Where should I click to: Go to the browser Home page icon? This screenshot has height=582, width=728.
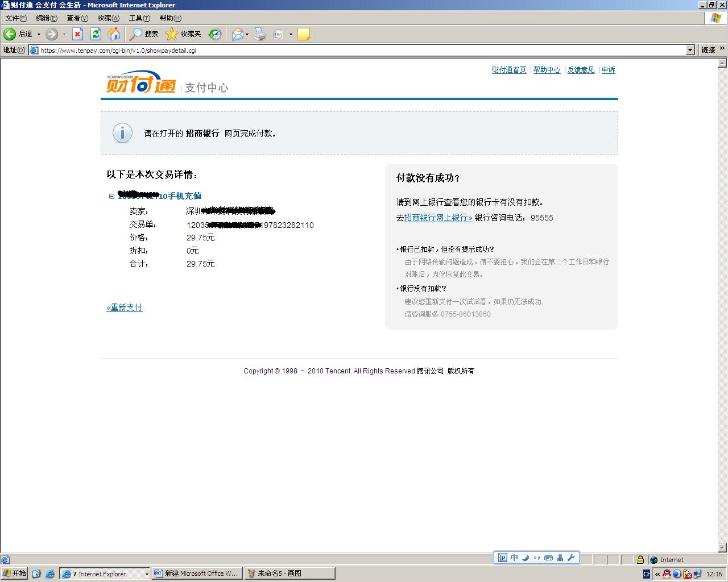[x=114, y=34]
